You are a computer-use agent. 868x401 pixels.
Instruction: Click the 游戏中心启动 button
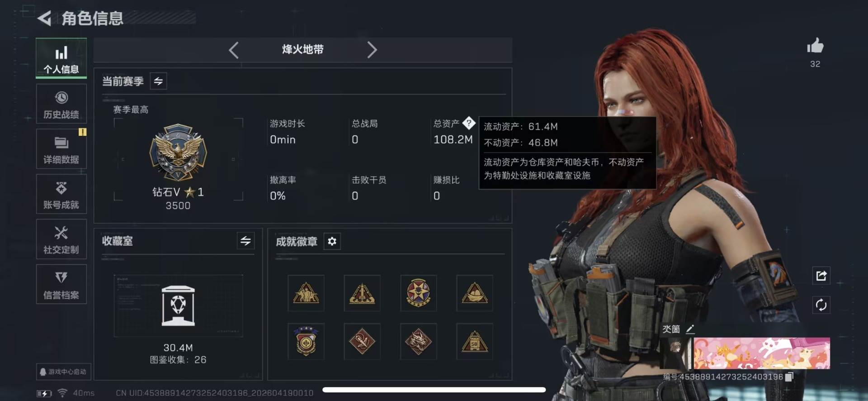(64, 372)
